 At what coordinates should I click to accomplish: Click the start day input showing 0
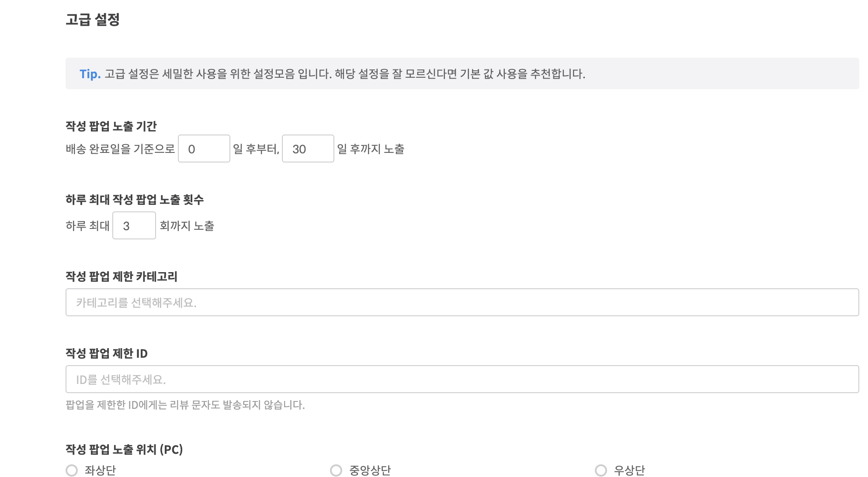tap(204, 149)
